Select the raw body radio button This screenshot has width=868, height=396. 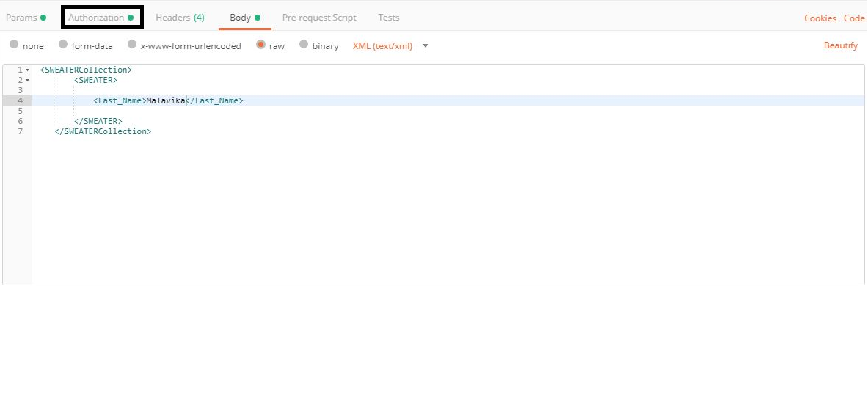coord(260,45)
